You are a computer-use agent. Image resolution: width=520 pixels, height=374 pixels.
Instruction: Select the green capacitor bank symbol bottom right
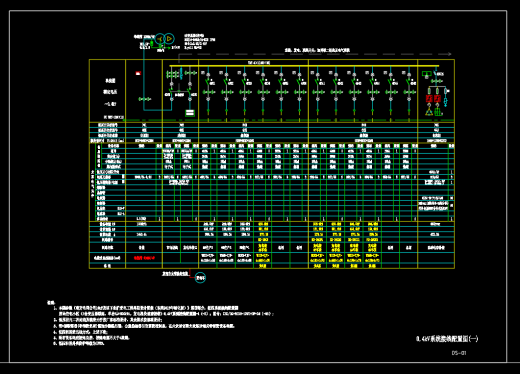click(x=438, y=111)
